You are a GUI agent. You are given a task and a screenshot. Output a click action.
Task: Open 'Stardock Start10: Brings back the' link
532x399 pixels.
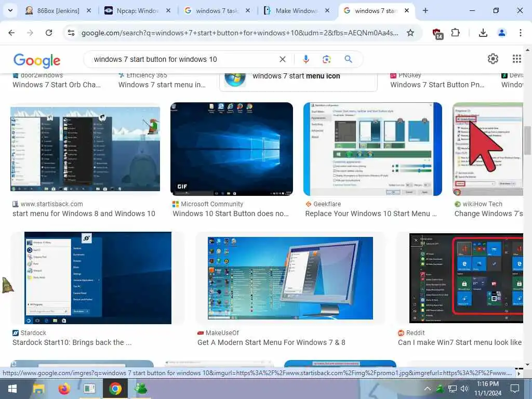point(72,343)
